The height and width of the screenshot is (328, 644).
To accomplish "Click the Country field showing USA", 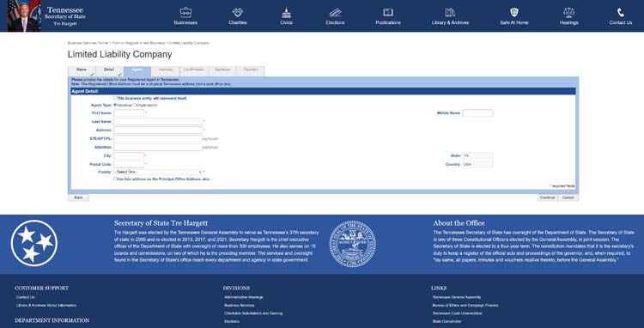I will point(477,164).
